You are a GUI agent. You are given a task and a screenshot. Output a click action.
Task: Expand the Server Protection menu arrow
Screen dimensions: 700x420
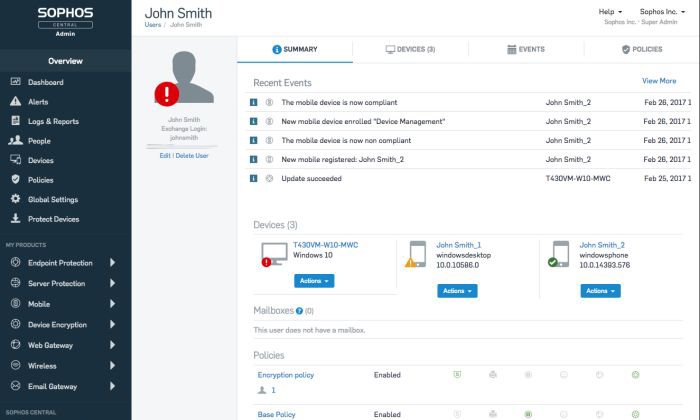pyautogui.click(x=112, y=283)
